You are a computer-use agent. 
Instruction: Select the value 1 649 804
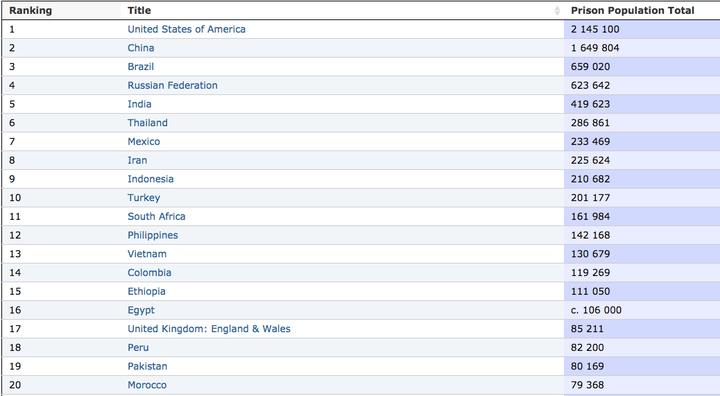(x=595, y=48)
